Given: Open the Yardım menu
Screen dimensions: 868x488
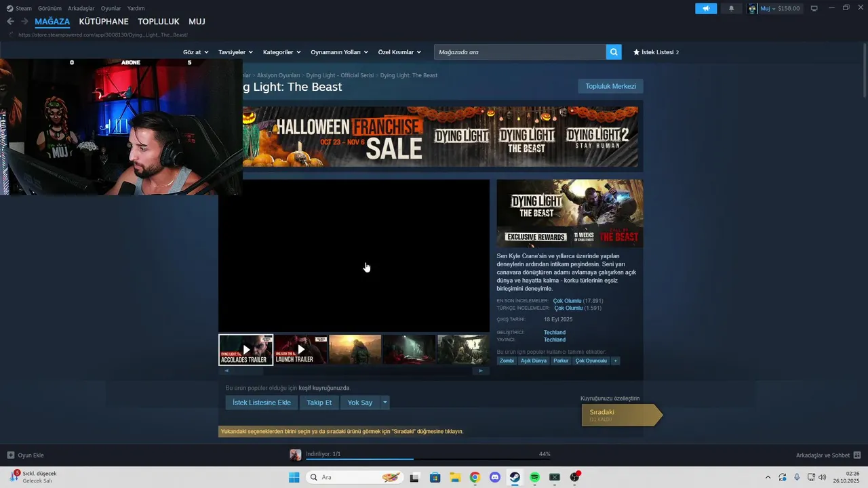Looking at the screenshot, I should pos(136,8).
